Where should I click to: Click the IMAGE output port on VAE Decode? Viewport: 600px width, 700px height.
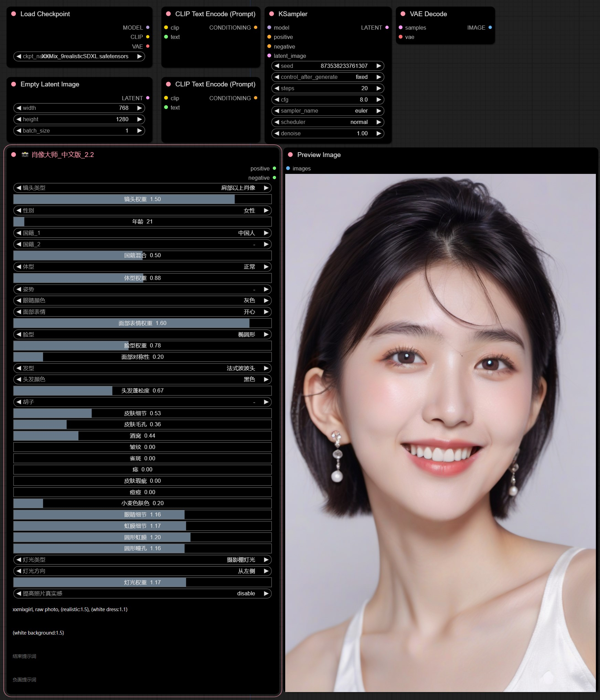(x=490, y=28)
